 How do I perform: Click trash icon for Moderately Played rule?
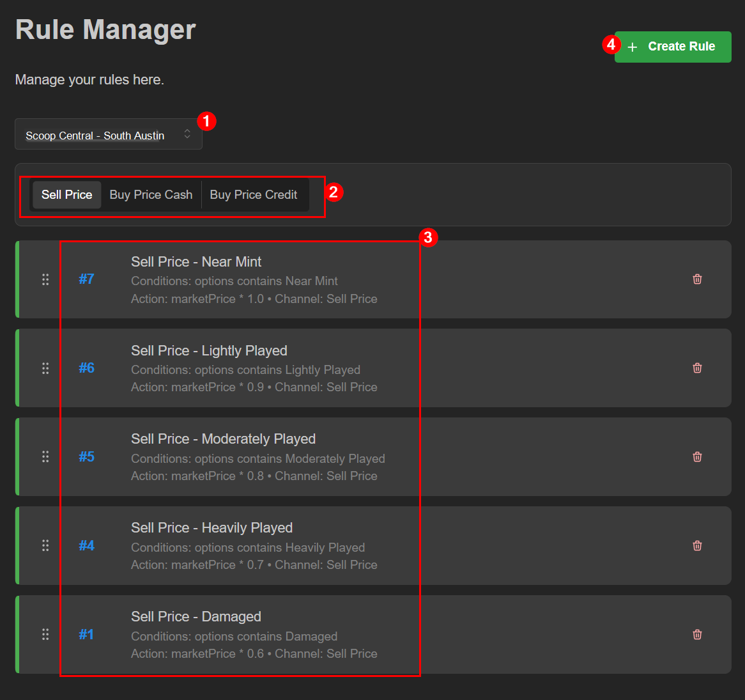coord(697,456)
